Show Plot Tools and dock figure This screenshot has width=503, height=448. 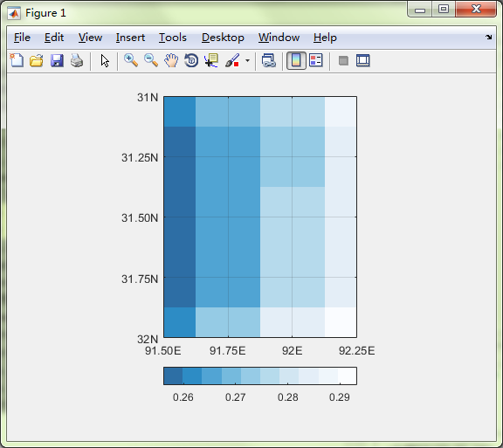pos(362,60)
